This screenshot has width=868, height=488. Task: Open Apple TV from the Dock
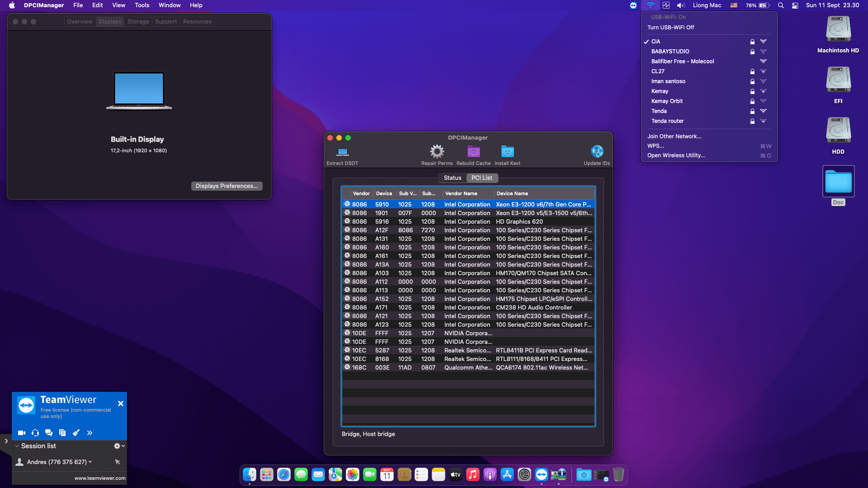456,474
